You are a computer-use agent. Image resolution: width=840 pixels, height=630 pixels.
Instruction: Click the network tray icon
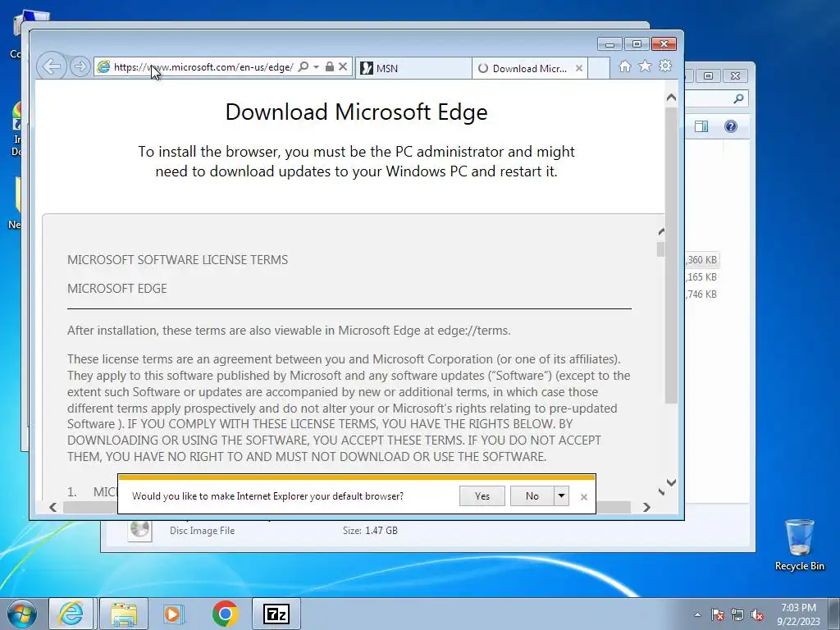click(737, 614)
